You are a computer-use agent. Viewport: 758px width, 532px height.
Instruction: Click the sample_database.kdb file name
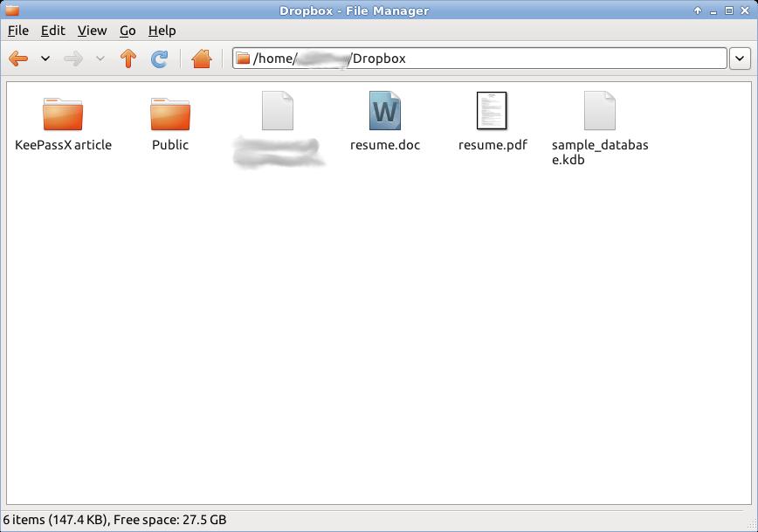point(600,152)
